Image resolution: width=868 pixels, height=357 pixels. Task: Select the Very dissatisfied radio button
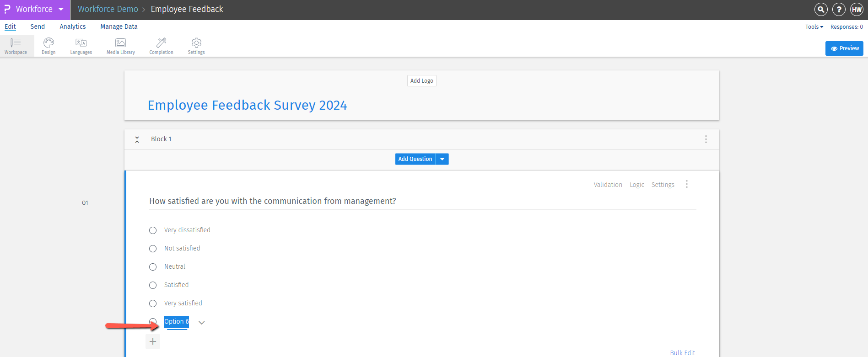coord(153,230)
